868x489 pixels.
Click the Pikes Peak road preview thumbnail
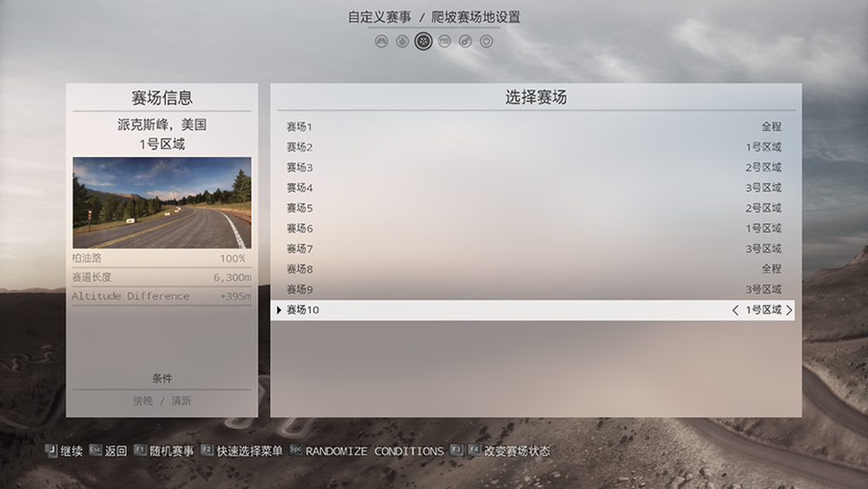[x=161, y=202]
